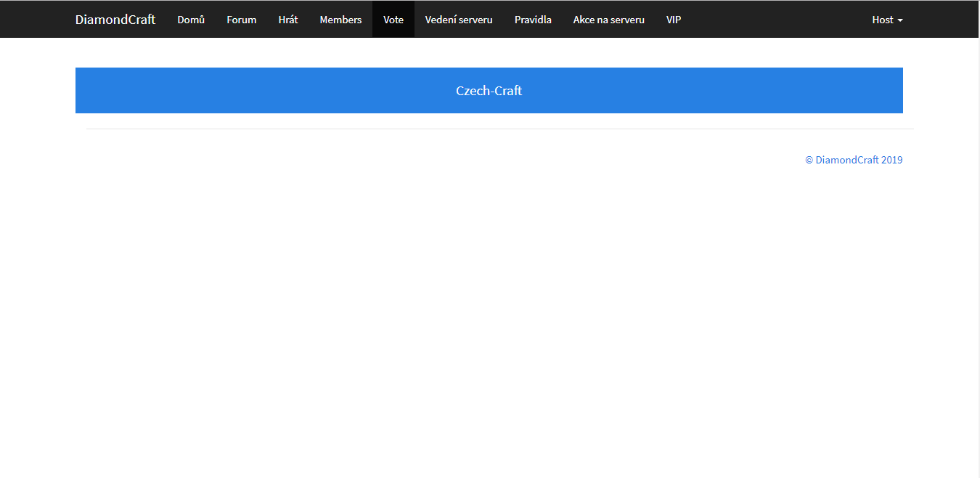Image resolution: width=980 pixels, height=478 pixels.
Task: Click empty navbar space left of Host
Action: 777,20
